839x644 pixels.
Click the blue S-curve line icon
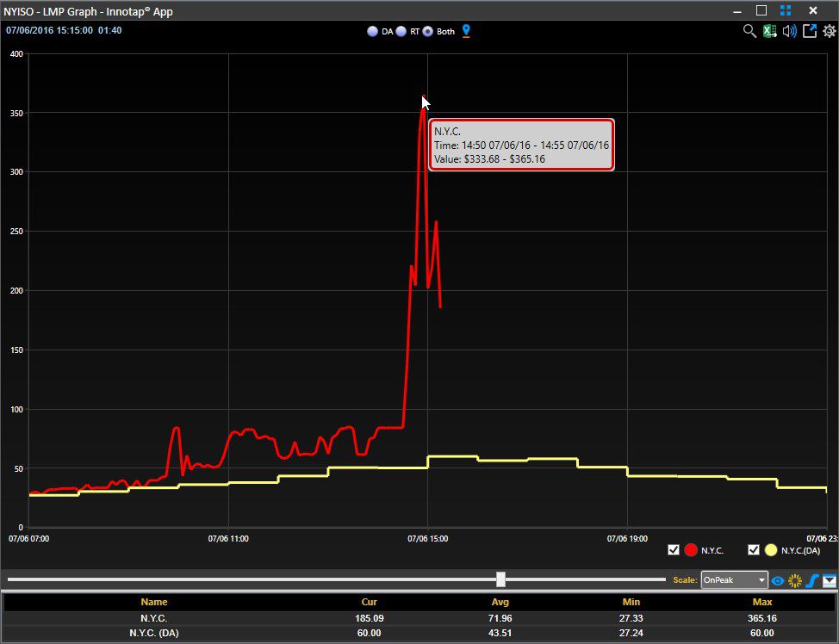[812, 580]
